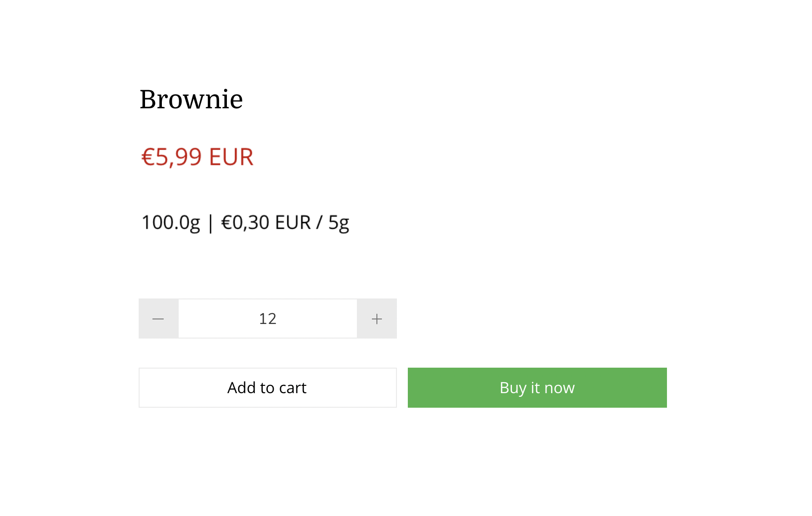
Task: Click the minus icon to decrease quantity
Action: click(x=158, y=319)
